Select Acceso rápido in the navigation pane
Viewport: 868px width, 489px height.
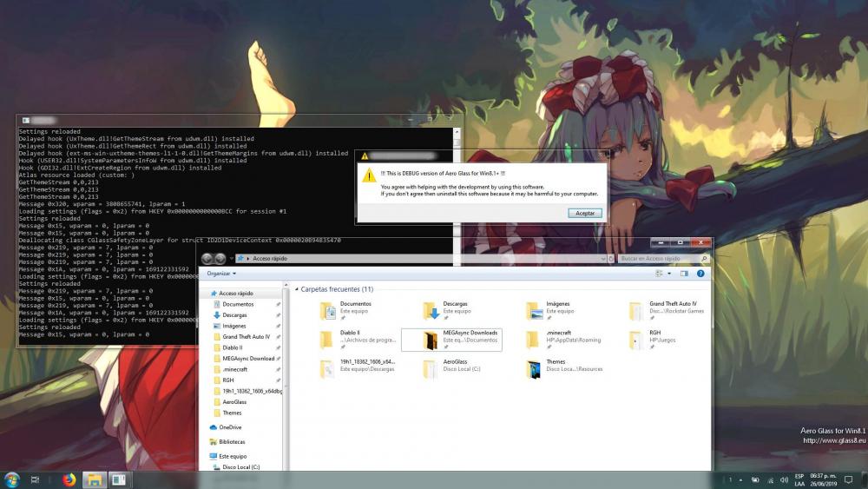click(x=236, y=294)
